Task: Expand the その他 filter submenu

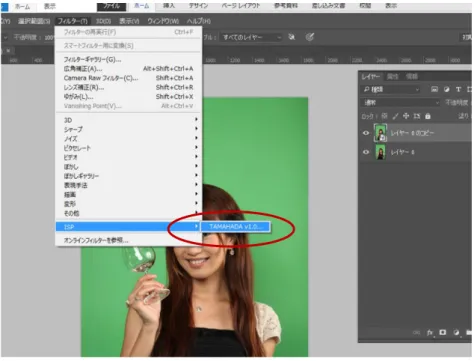Action: point(128,213)
